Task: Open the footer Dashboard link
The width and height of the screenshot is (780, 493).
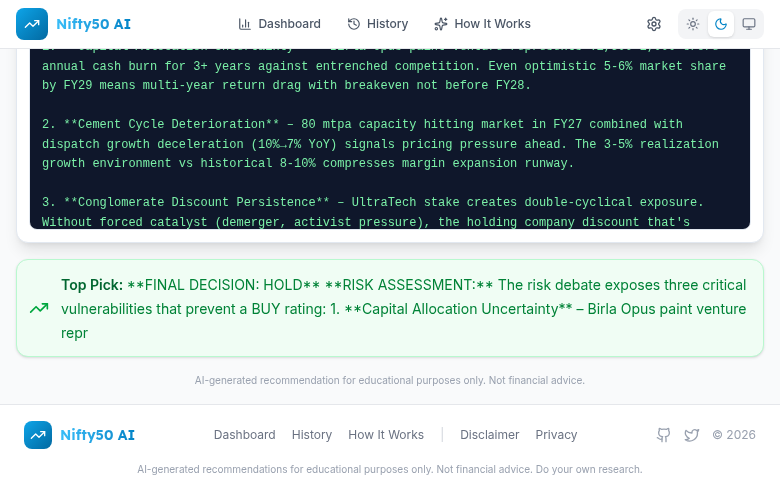Action: tap(244, 435)
